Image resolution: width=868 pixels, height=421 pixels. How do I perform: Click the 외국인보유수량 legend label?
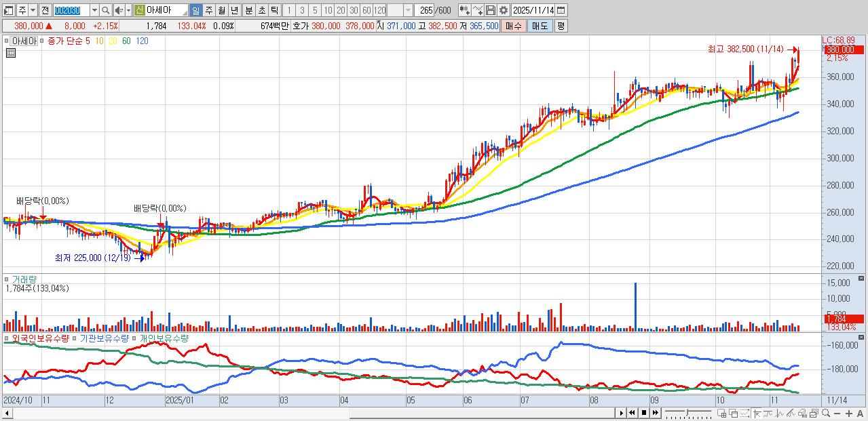coord(41,338)
